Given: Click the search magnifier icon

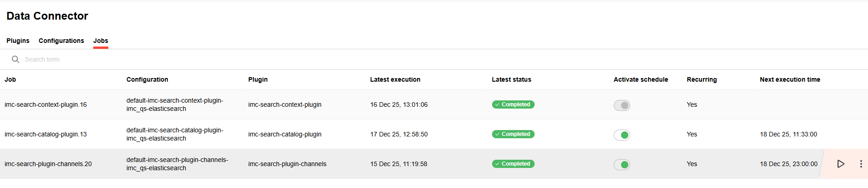Looking at the screenshot, I should pos(16,59).
